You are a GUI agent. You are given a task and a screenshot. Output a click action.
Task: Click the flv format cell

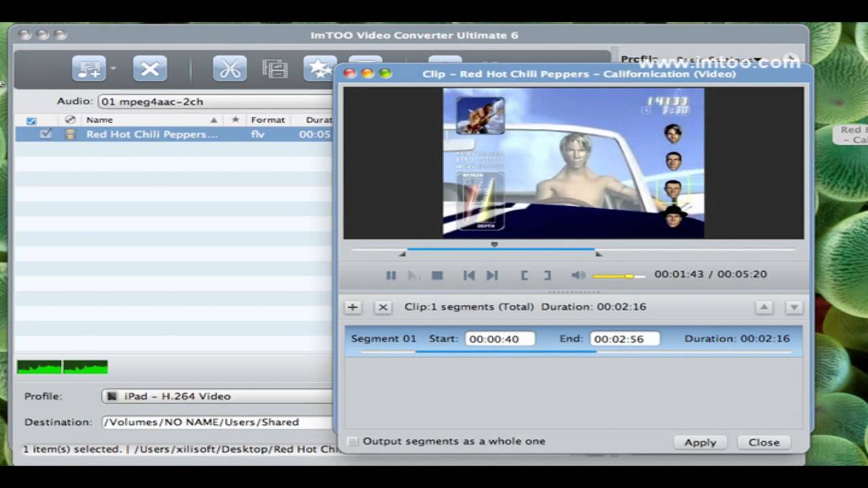pyautogui.click(x=258, y=134)
